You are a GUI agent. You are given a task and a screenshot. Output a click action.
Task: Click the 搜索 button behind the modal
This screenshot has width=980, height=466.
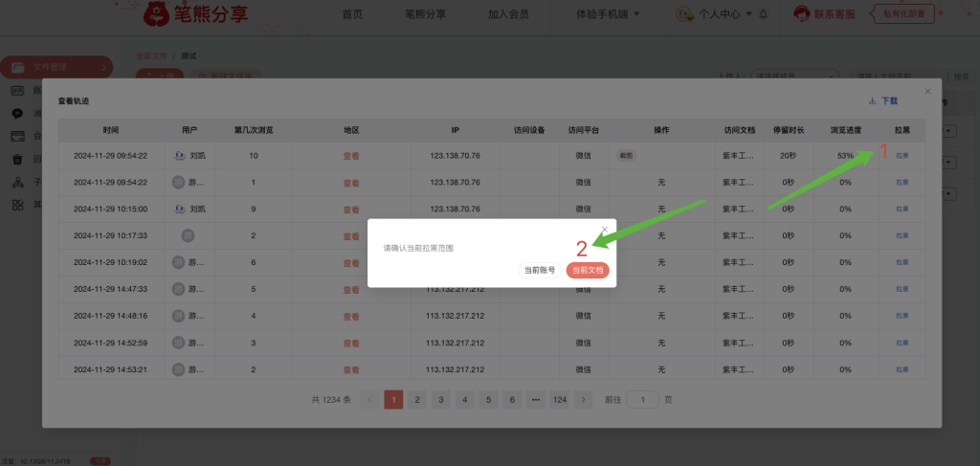point(961,77)
